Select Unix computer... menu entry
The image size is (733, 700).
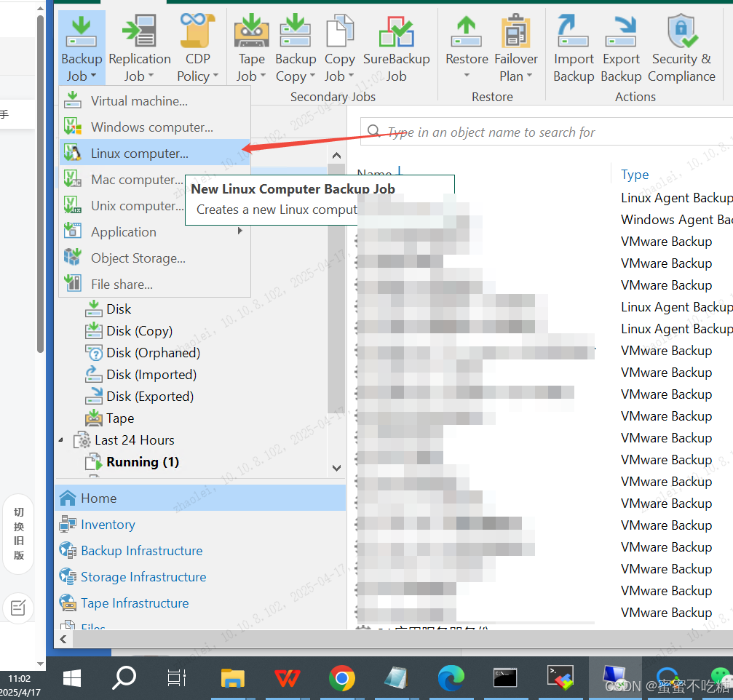pyautogui.click(x=124, y=206)
